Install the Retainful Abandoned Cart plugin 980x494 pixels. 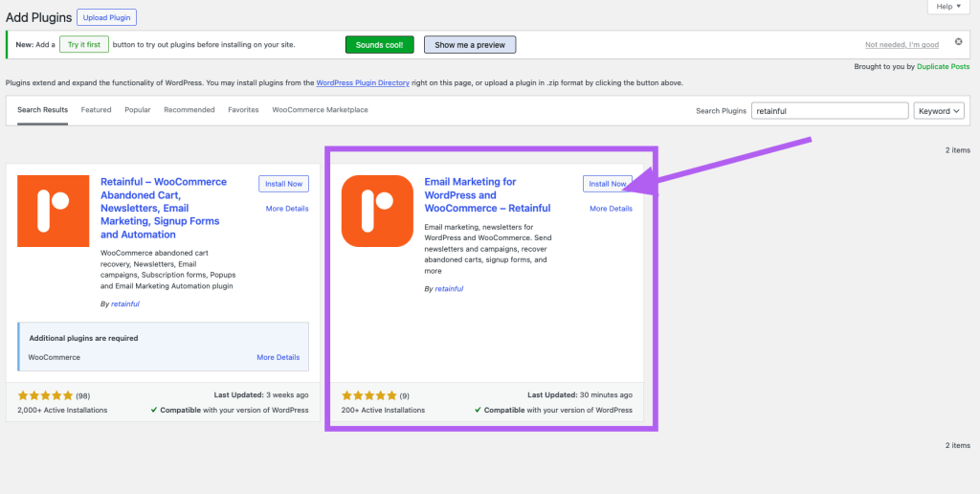(x=283, y=184)
